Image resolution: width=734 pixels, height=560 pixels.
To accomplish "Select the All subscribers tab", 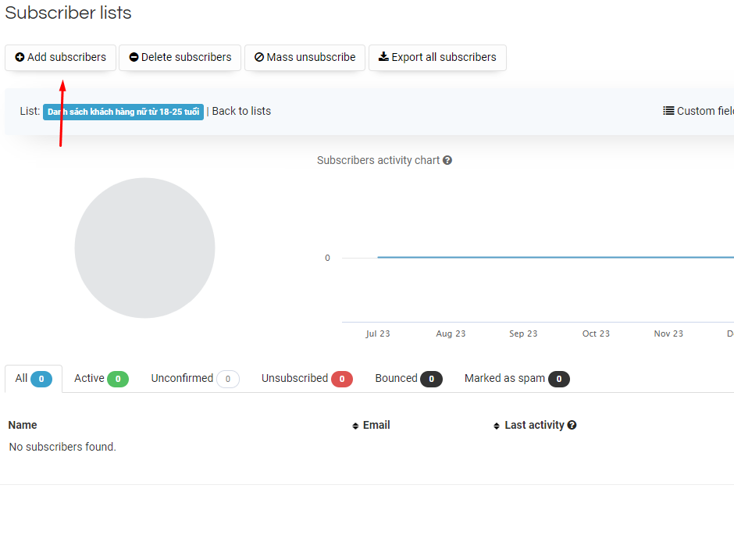I will coord(33,379).
